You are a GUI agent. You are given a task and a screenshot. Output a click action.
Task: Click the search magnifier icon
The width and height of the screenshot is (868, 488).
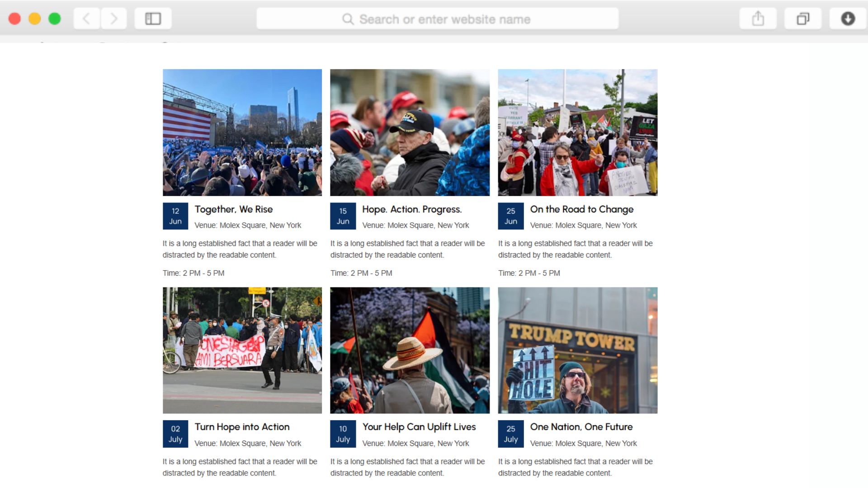[348, 19]
